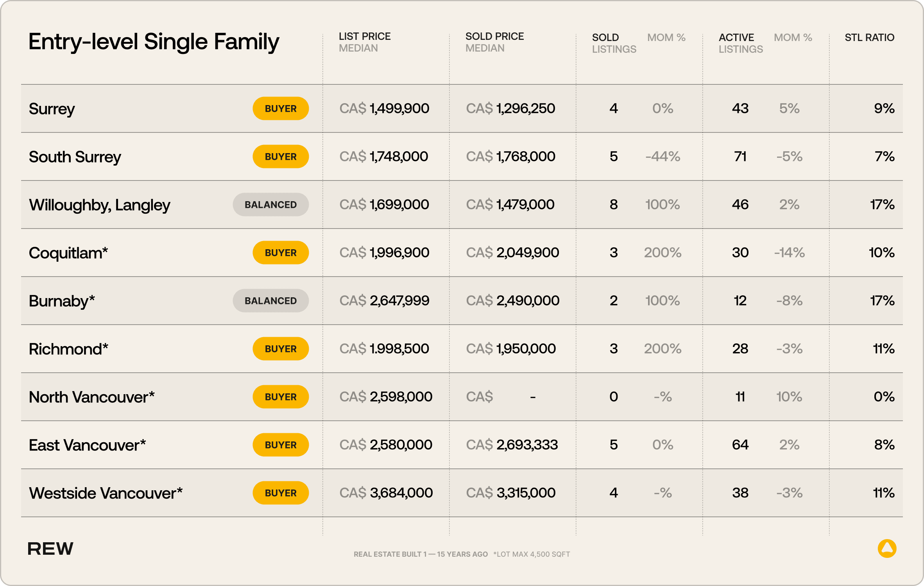The width and height of the screenshot is (924, 586).
Task: Click list price CA$ 1,998,500
Action: click(x=384, y=348)
